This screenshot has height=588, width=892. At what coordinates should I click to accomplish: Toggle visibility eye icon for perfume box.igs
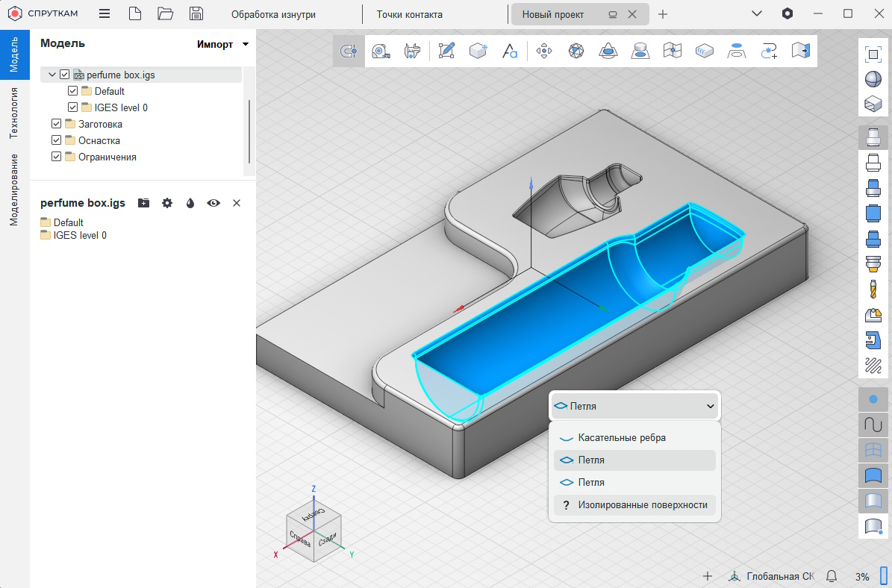pyautogui.click(x=213, y=203)
